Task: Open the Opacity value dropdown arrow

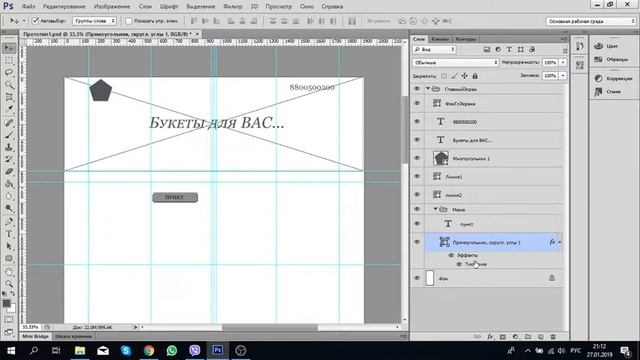Action: tap(563, 62)
